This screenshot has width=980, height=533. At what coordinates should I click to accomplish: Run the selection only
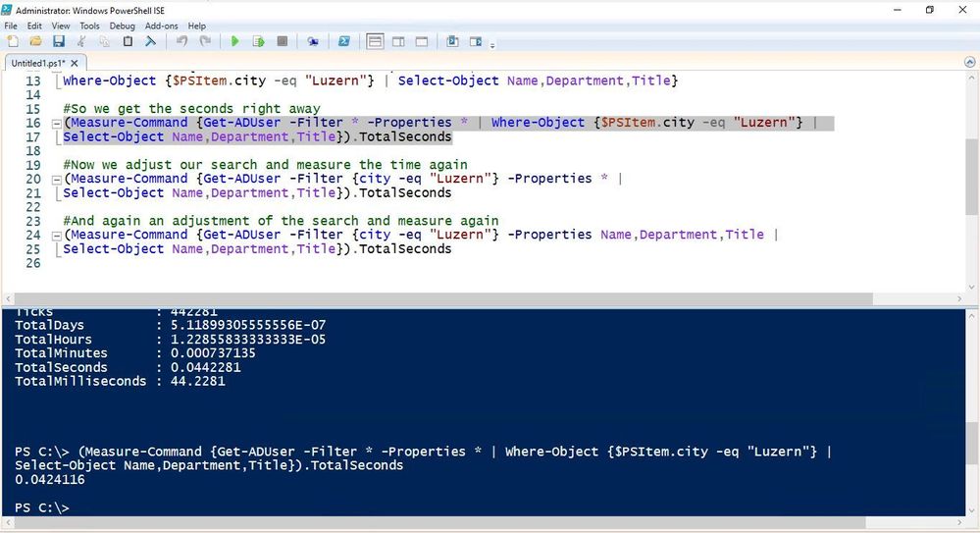[x=258, y=42]
